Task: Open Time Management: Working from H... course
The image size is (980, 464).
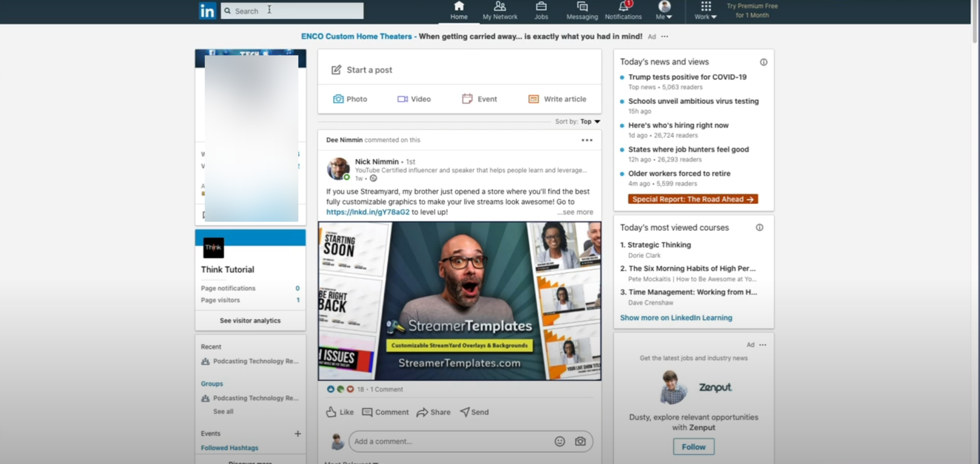Action: (x=692, y=292)
